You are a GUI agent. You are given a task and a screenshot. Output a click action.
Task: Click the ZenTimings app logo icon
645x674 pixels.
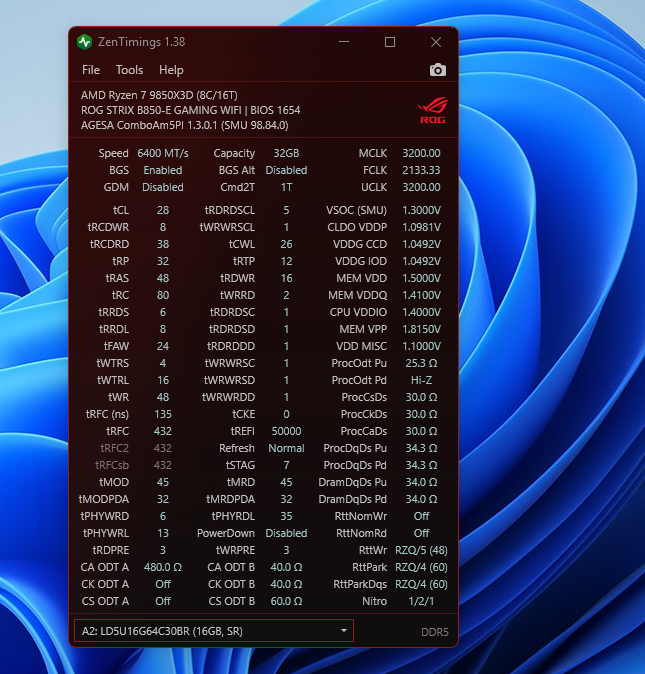(85, 42)
